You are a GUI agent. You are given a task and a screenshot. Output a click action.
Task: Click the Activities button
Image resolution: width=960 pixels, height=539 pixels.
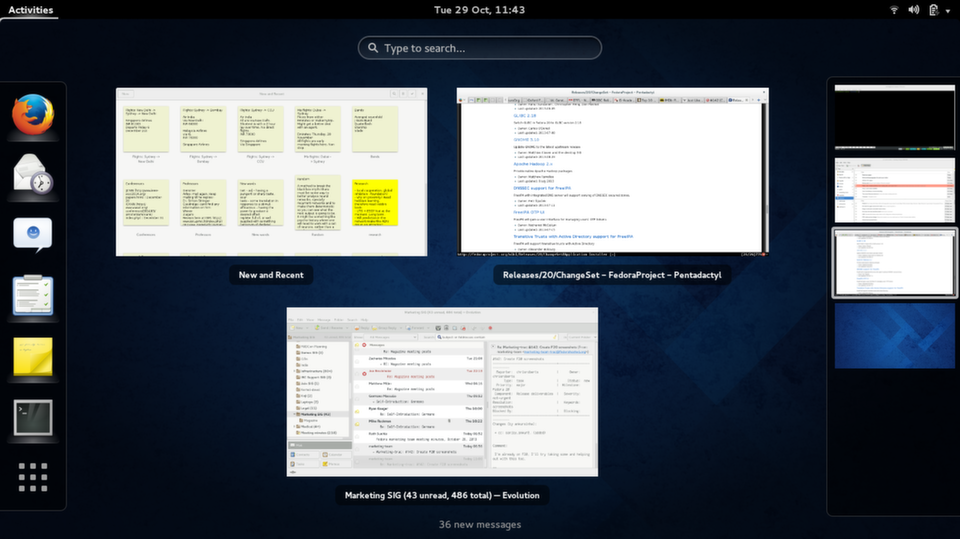pos(31,10)
